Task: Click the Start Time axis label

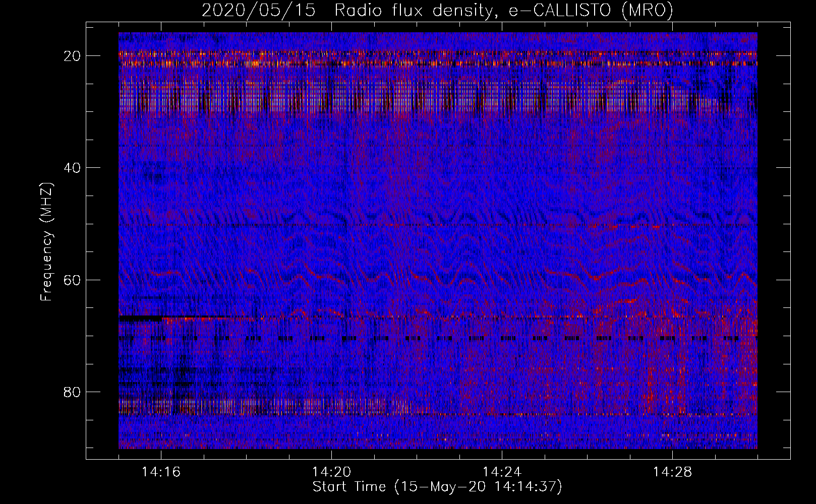Action: coord(437,487)
